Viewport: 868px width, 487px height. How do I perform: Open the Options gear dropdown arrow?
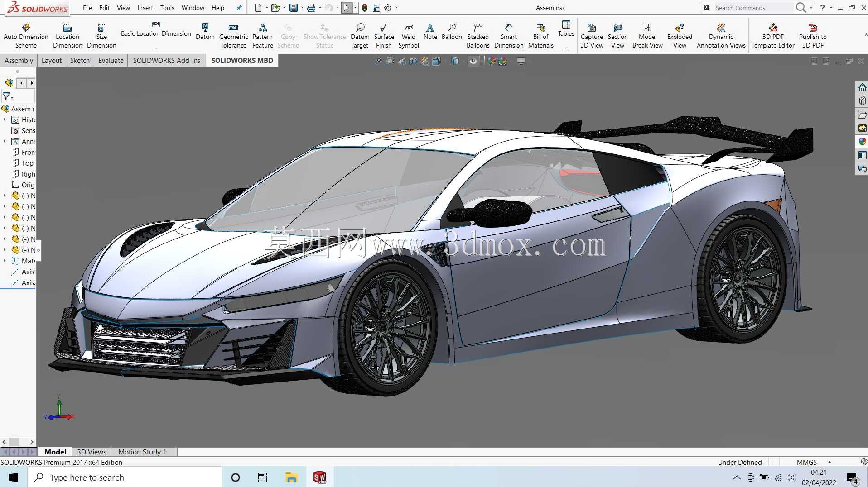click(396, 8)
